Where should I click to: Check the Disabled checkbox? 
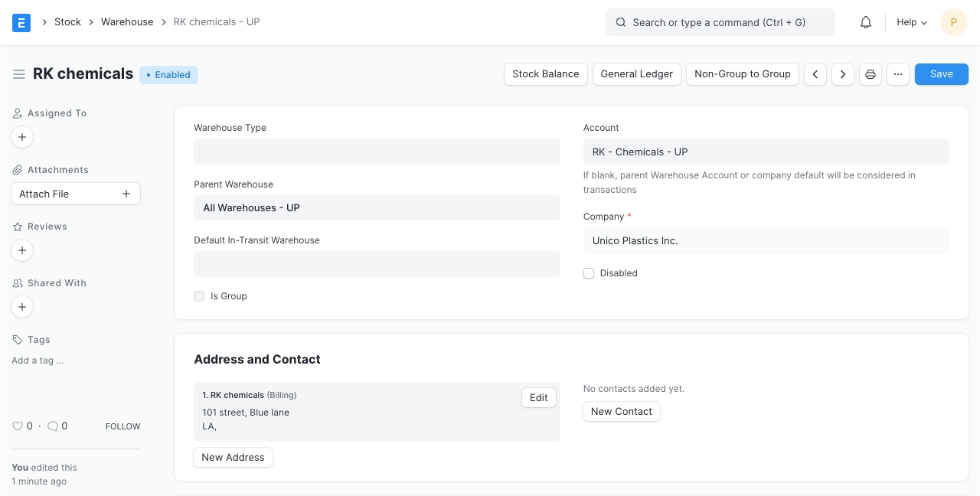[589, 273]
